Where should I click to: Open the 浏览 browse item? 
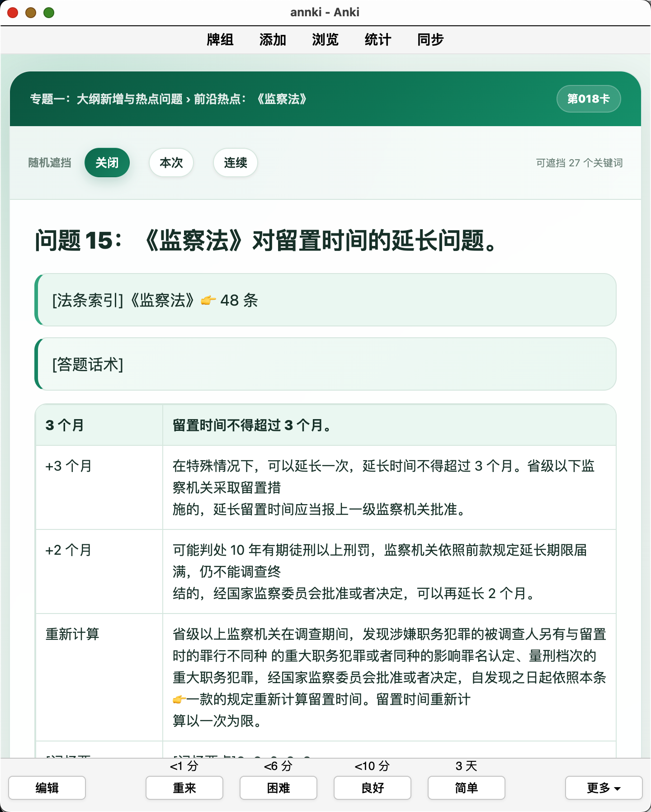325,40
